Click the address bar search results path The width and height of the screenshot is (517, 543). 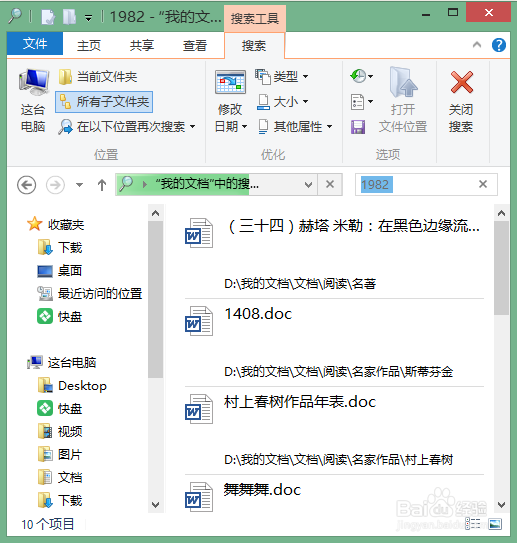pyautogui.click(x=207, y=184)
